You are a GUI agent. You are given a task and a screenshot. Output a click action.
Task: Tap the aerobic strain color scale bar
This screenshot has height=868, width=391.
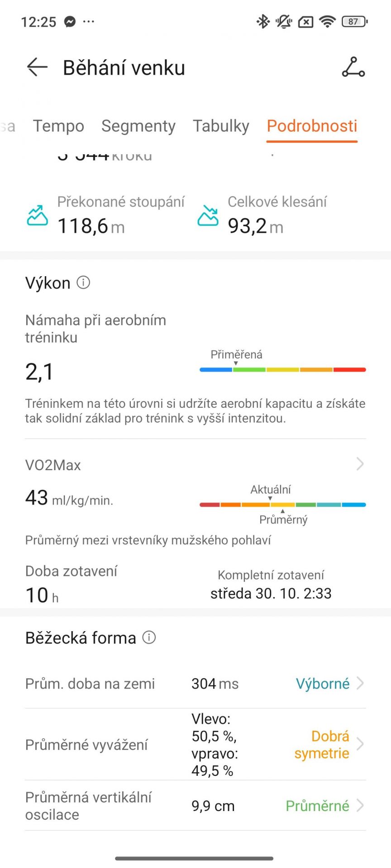tap(283, 370)
